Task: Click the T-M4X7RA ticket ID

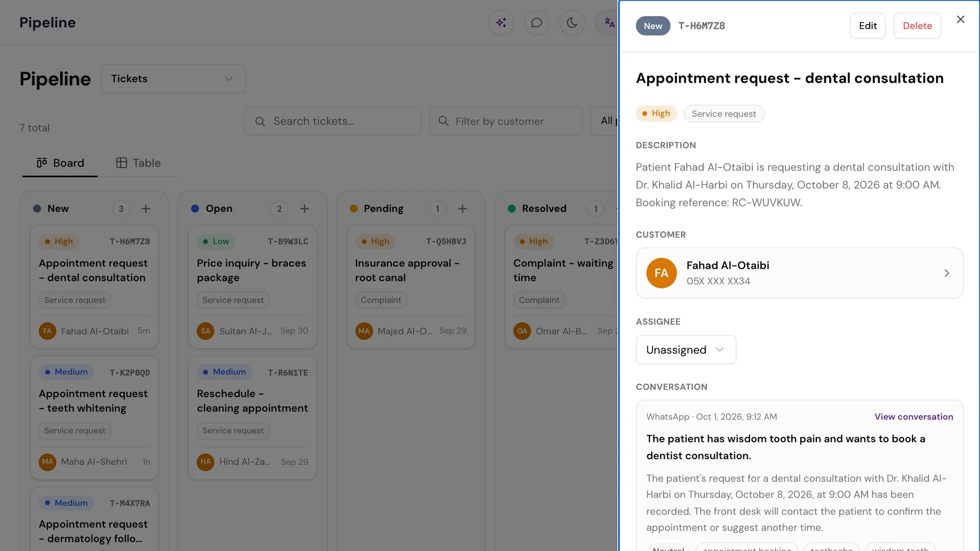Action: [x=130, y=503]
